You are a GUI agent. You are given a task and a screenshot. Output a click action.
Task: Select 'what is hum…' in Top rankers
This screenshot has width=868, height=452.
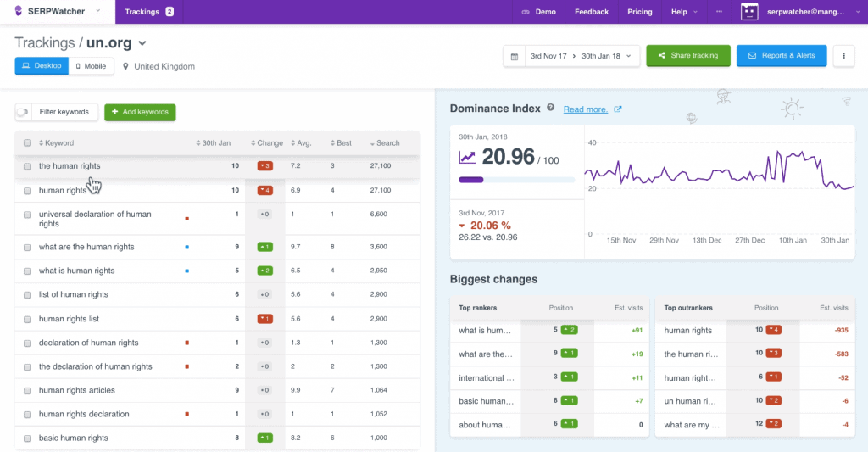click(485, 331)
